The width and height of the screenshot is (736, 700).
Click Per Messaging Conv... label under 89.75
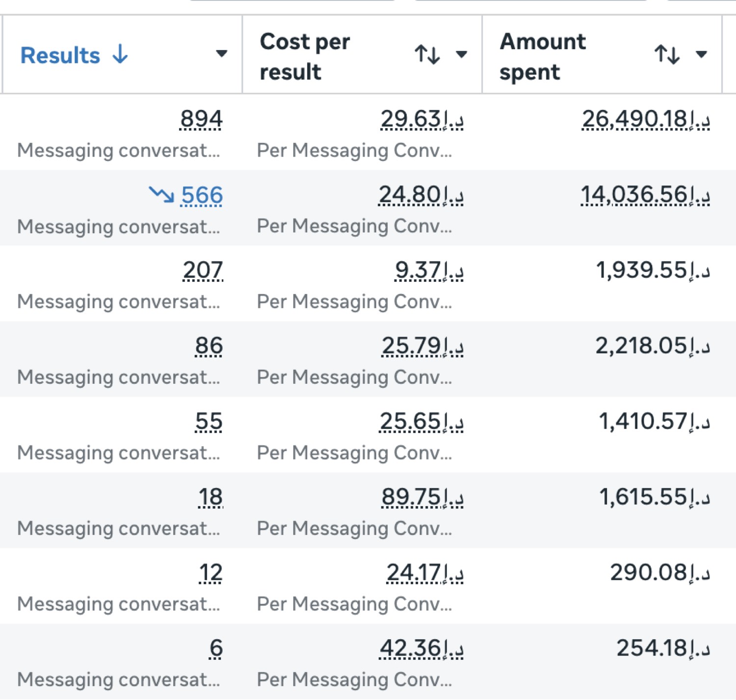pos(354,528)
